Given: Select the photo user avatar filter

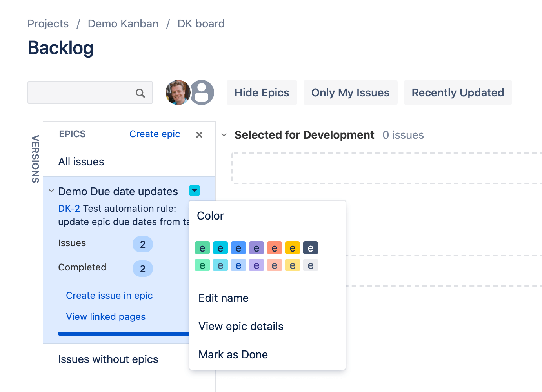Looking at the screenshot, I should (178, 93).
